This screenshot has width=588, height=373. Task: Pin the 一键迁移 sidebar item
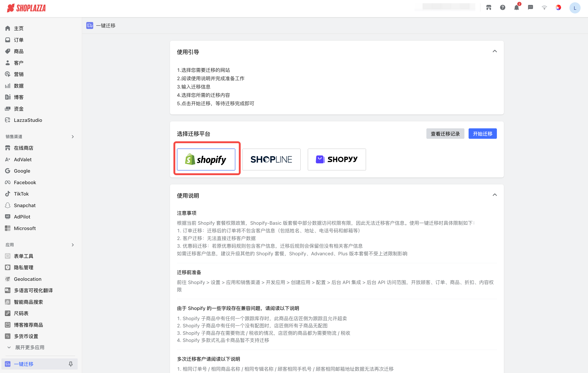(x=70, y=364)
